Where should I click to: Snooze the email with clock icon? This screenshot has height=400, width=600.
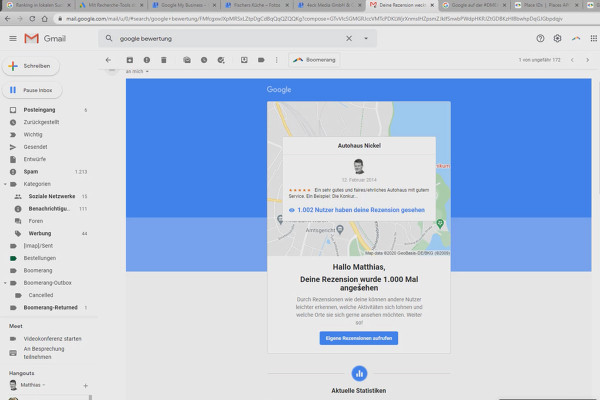point(204,60)
